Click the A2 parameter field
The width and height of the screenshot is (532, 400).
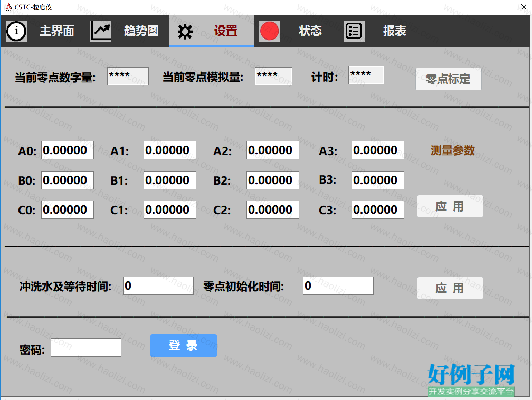coord(273,150)
